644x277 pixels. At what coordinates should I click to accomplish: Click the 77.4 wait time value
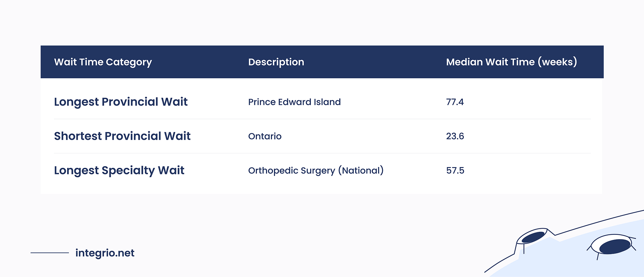click(455, 102)
